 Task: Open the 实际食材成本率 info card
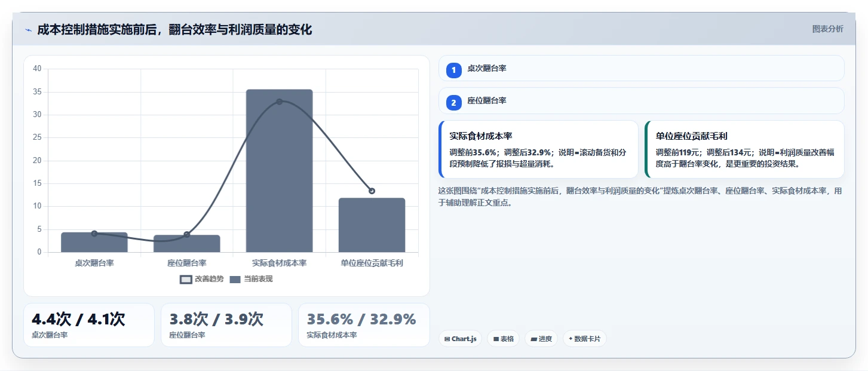point(538,149)
